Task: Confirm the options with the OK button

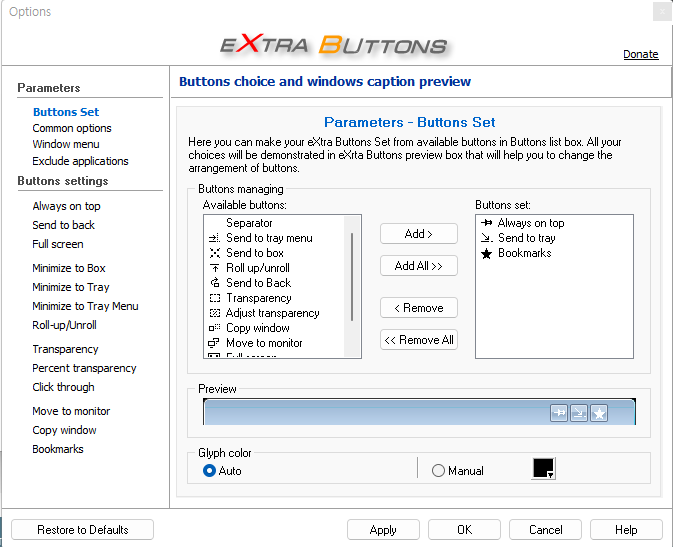Action: (x=464, y=530)
